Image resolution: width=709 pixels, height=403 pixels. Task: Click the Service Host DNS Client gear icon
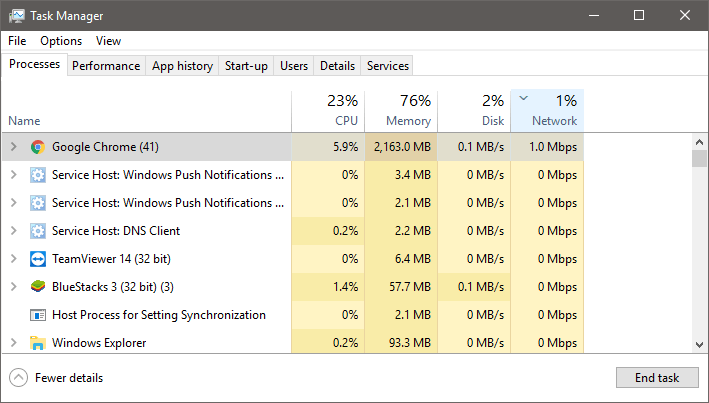coord(38,231)
